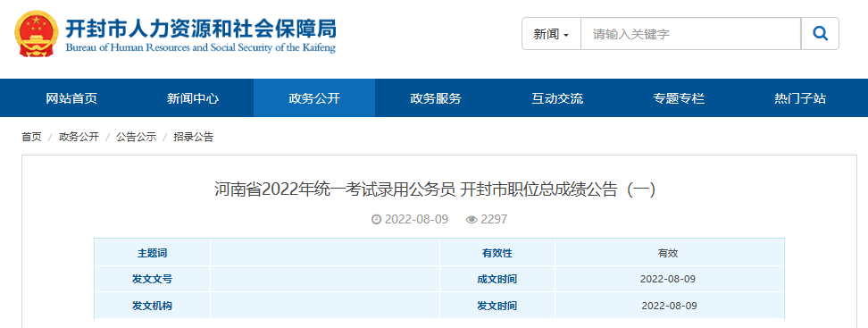
Task: Click the view count 2297
Action: click(494, 219)
